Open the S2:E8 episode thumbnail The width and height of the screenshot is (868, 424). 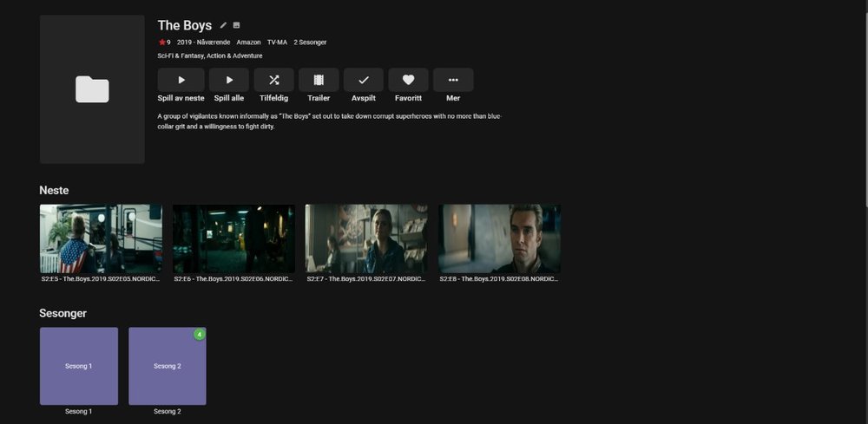tap(499, 238)
